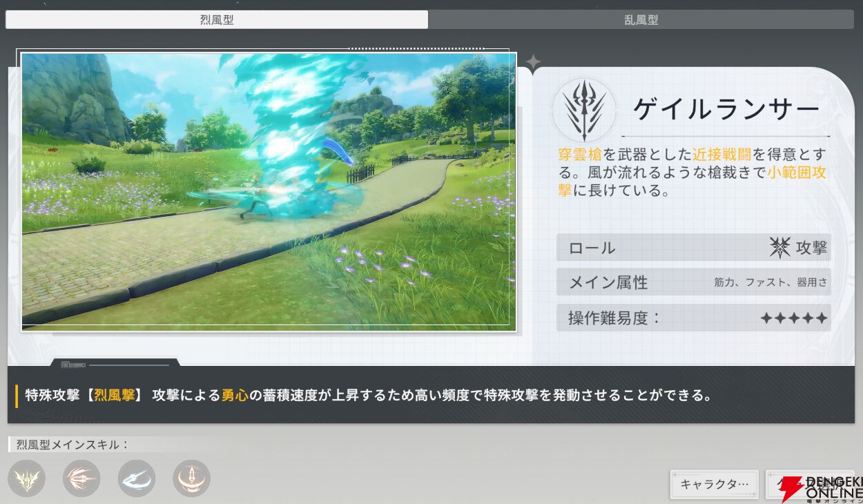Click the highlighted 穿雲槍 keyword
Image resolution: width=863 pixels, height=504 pixels.
click(581, 154)
